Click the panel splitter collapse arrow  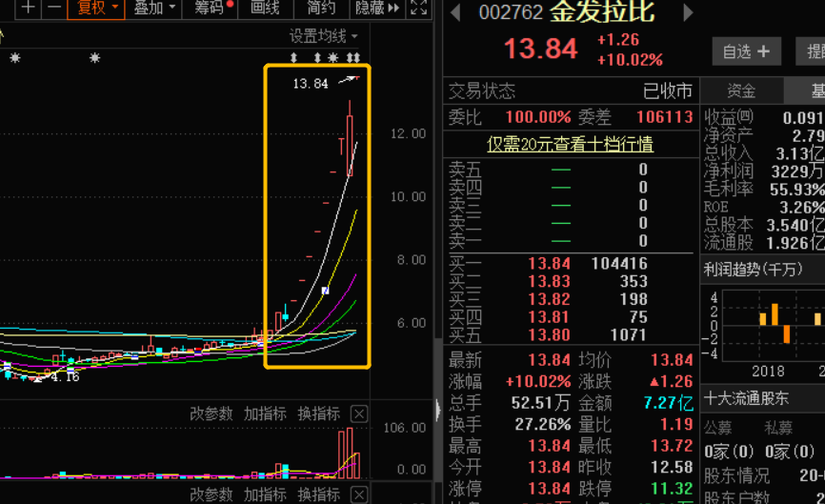tap(438, 411)
